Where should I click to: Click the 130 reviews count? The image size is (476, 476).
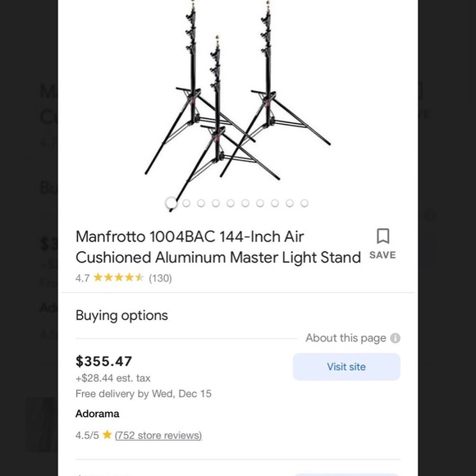click(160, 278)
